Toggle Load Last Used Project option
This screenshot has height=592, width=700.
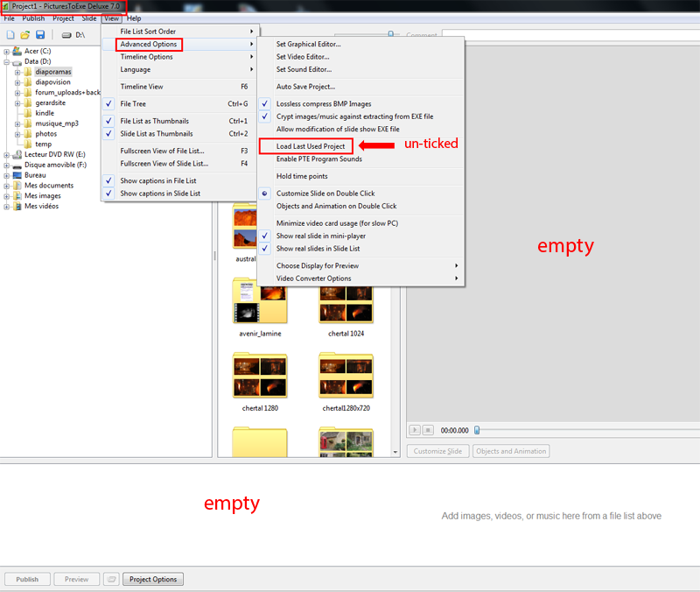(x=311, y=146)
